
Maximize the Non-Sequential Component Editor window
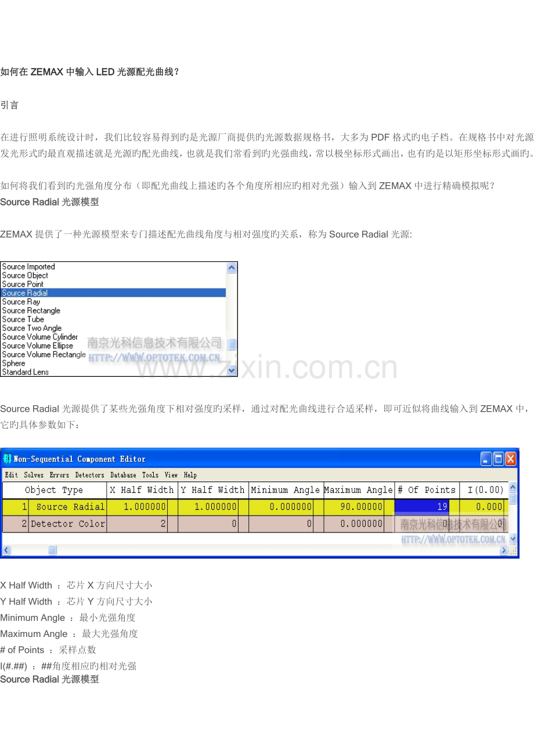(498, 459)
